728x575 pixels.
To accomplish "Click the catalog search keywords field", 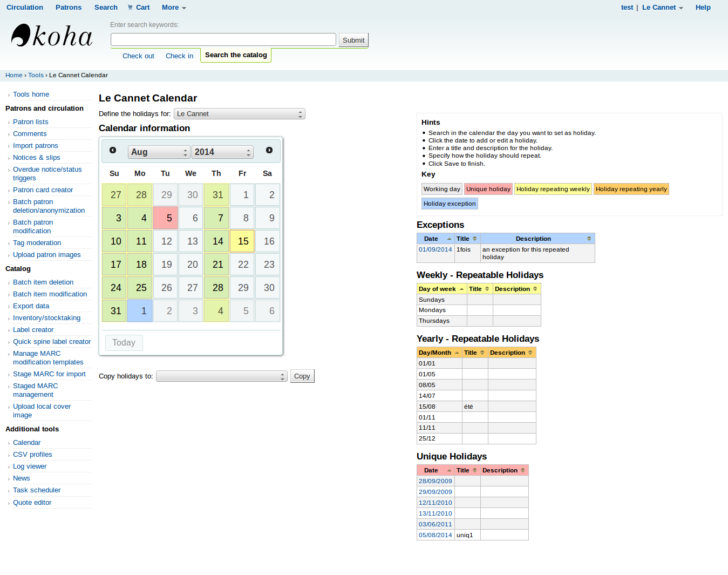I will 223,40.
